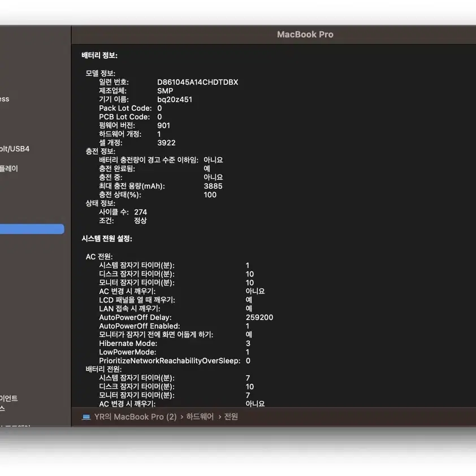Screen dimensions: 476x476
Task: Select max charge capacity value '3885'
Action: pos(213,186)
